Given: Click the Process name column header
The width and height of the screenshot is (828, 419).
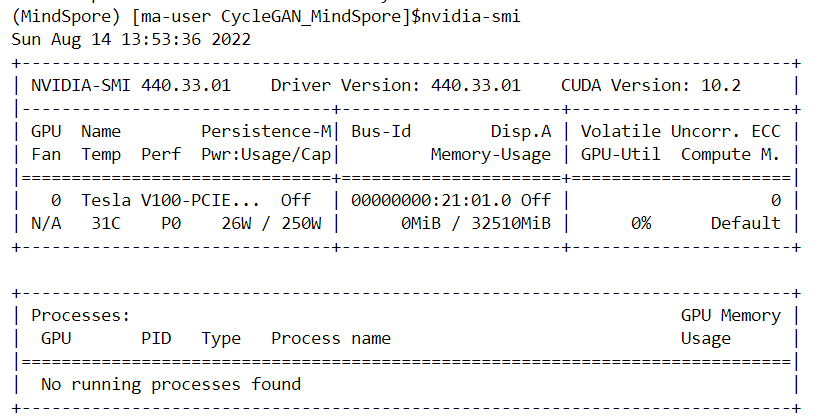Looking at the screenshot, I should pyautogui.click(x=331, y=338).
